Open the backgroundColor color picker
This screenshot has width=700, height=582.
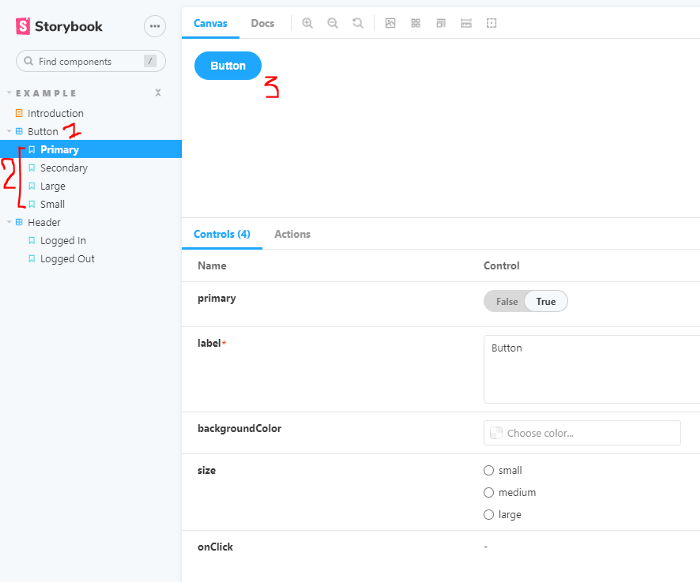pos(581,433)
